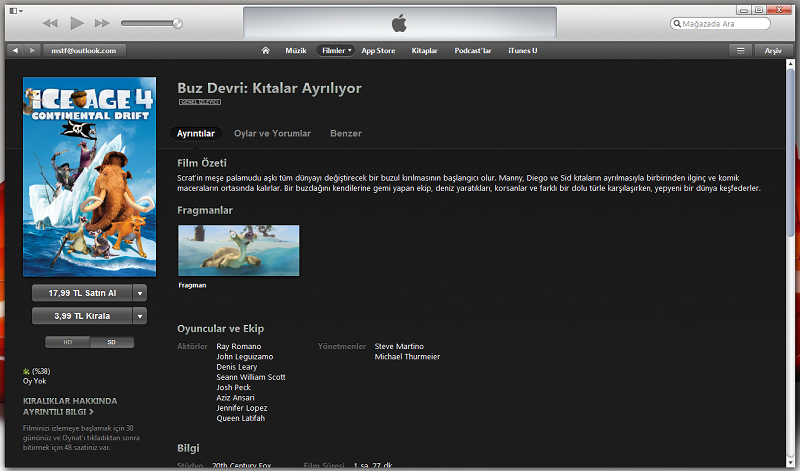
Task: Open Kiralıklar Hakkında Ayrıntılı Bilgi link
Action: (x=70, y=406)
